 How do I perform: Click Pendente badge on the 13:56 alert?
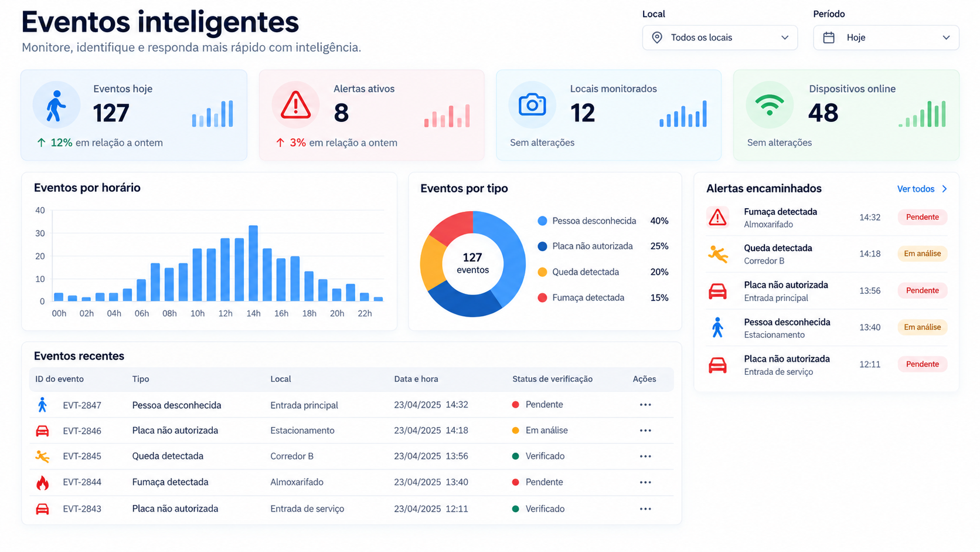923,290
